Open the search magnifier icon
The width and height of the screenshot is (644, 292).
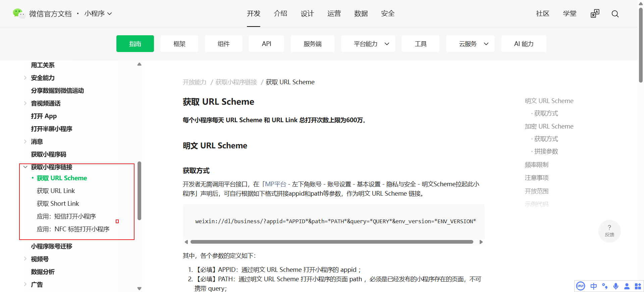coord(615,14)
